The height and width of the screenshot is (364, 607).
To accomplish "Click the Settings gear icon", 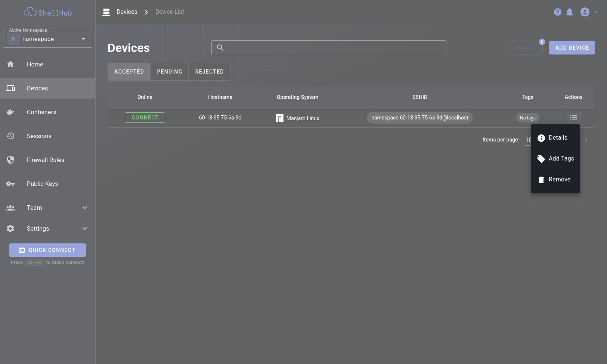I will click(x=10, y=228).
